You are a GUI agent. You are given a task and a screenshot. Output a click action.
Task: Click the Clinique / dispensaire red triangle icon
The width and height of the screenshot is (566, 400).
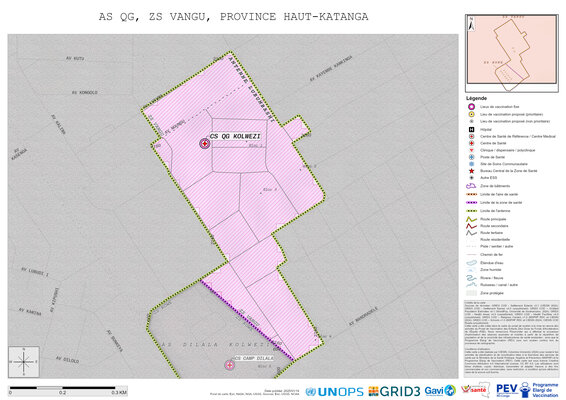pos(471,150)
